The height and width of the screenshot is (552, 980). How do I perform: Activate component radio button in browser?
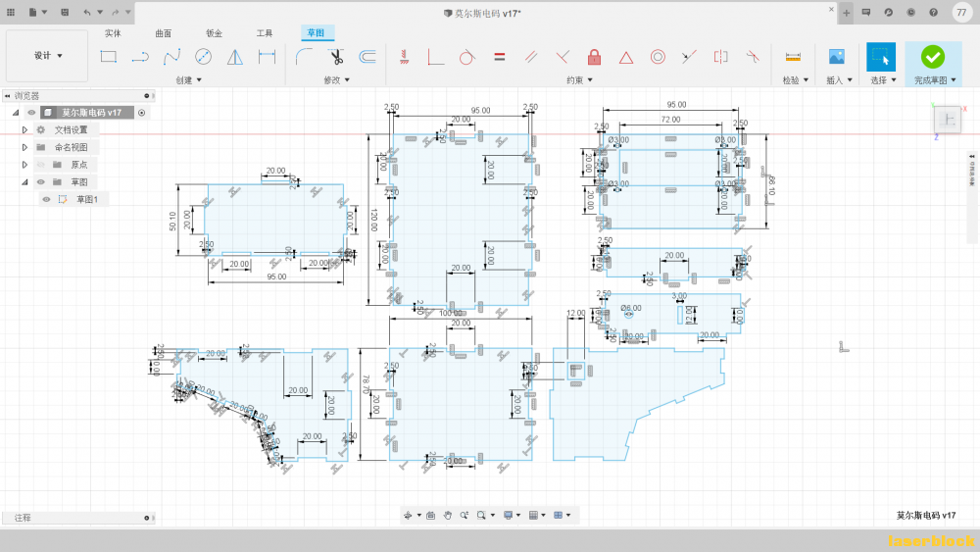tap(142, 113)
